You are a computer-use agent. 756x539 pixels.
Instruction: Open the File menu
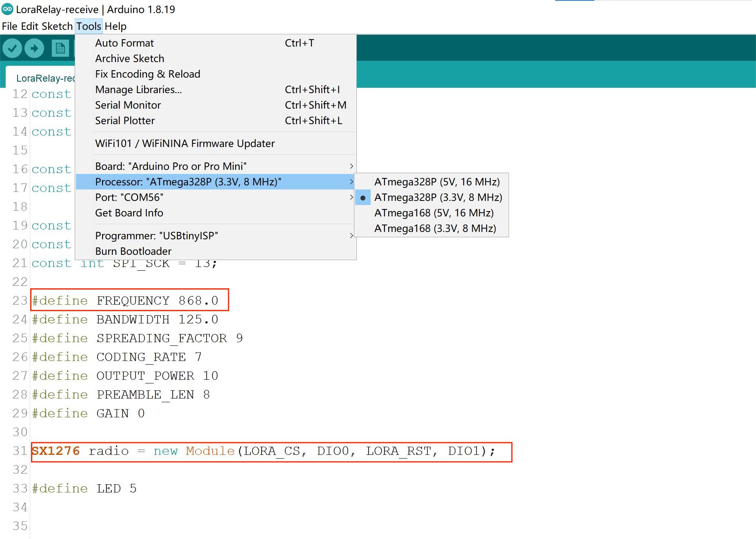[x=9, y=26]
